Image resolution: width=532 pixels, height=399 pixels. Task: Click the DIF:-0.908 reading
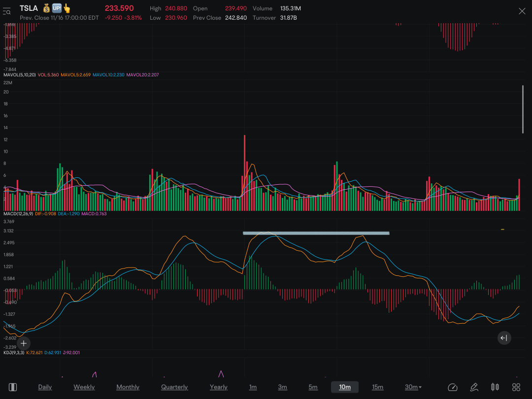[x=45, y=214]
